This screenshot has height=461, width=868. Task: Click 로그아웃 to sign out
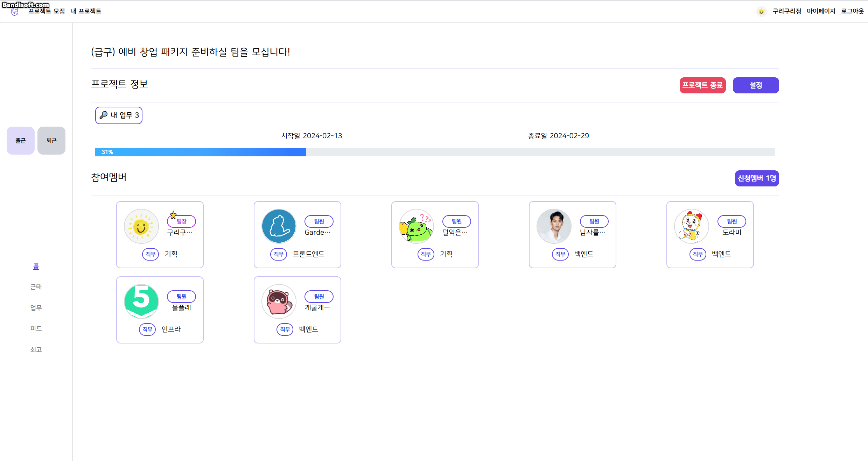(853, 11)
